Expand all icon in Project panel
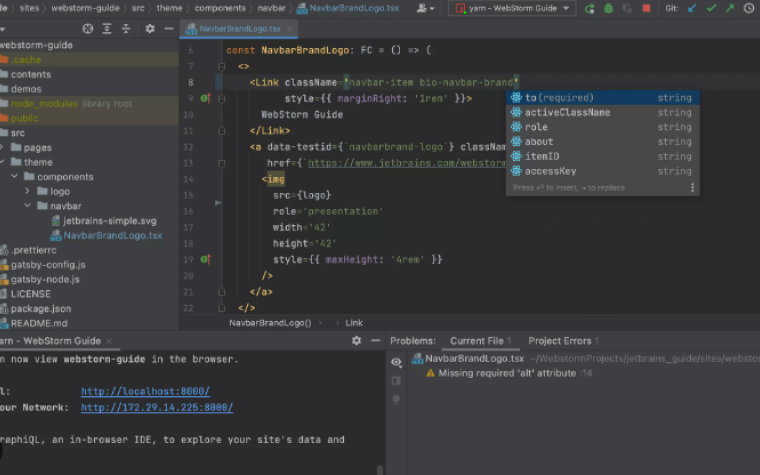Viewport: 760px width, 475px height. (x=107, y=29)
